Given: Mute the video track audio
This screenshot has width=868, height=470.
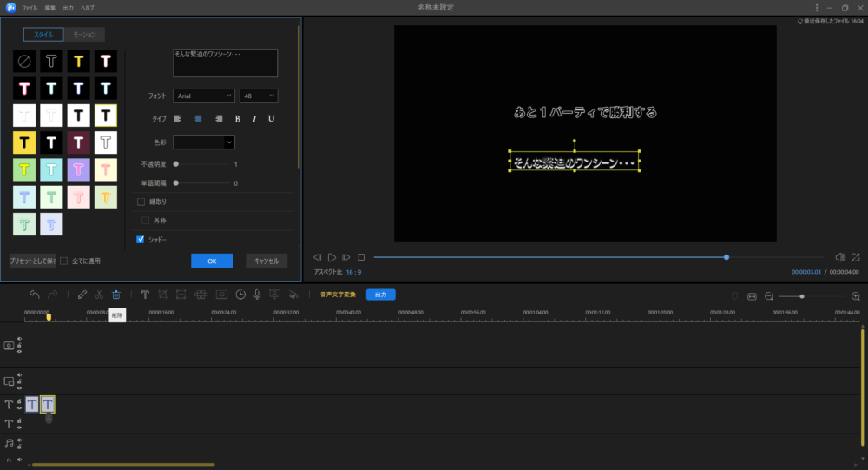Looking at the screenshot, I should 19,339.
